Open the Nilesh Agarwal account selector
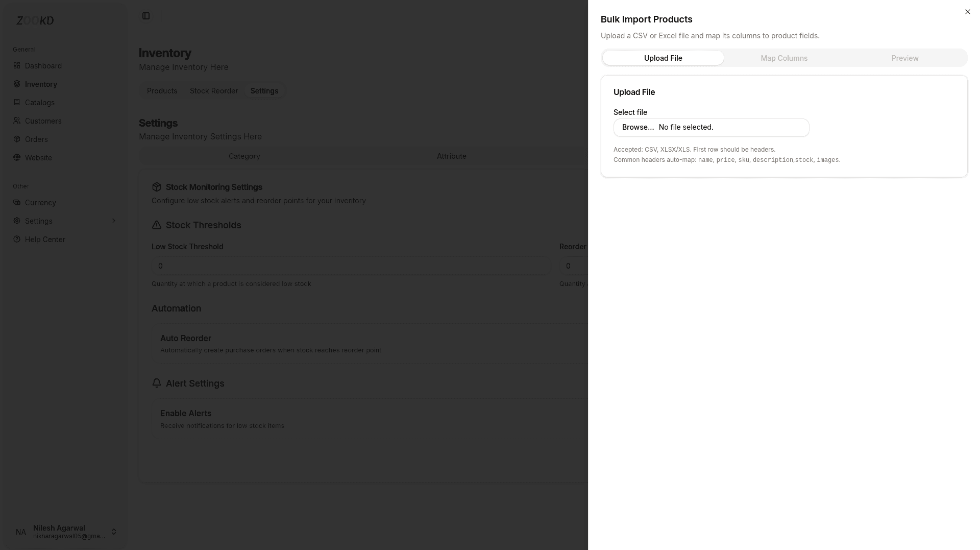This screenshot has width=980, height=550. coord(64,532)
